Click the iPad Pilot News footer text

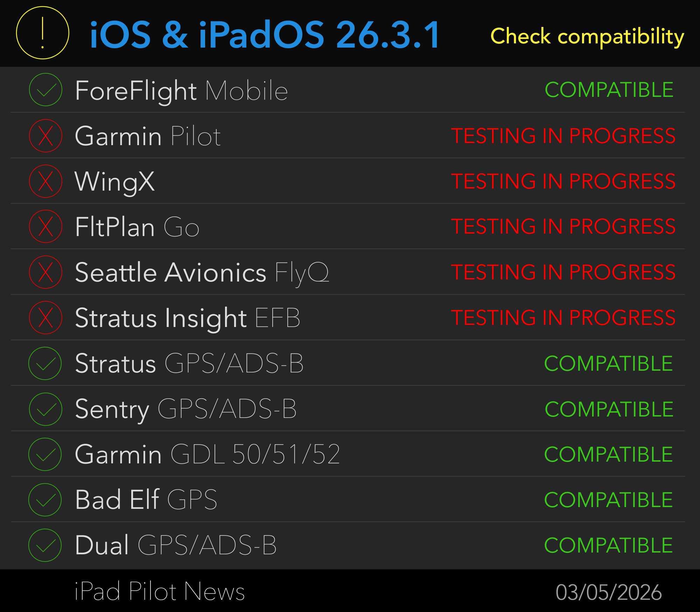click(x=160, y=592)
